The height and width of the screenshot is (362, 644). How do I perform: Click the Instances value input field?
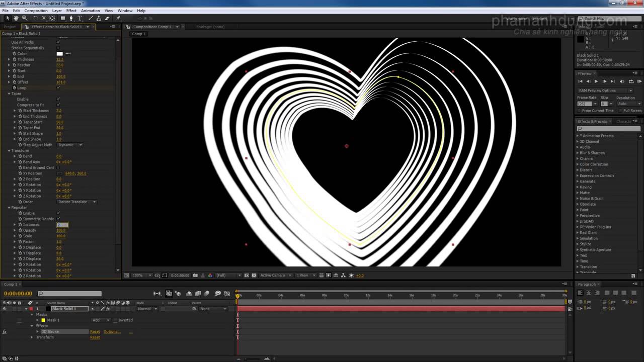(62, 225)
